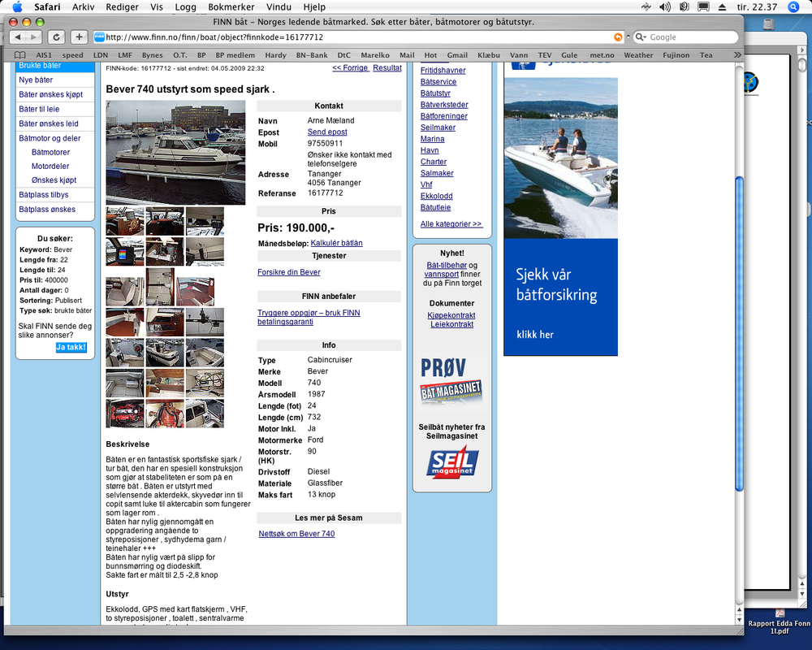Open the Vindu menu
This screenshot has height=650, width=812.
(x=279, y=6)
